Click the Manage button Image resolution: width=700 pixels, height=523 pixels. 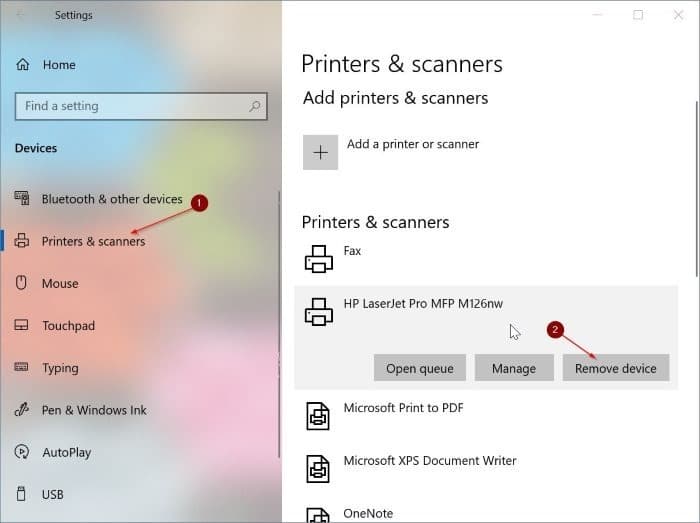point(514,368)
